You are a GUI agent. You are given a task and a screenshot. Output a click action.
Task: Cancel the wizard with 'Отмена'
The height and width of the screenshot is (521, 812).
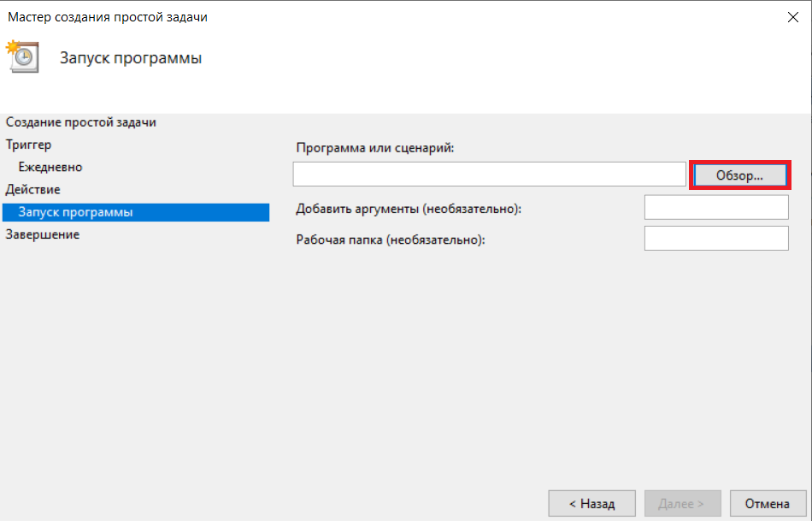click(768, 503)
